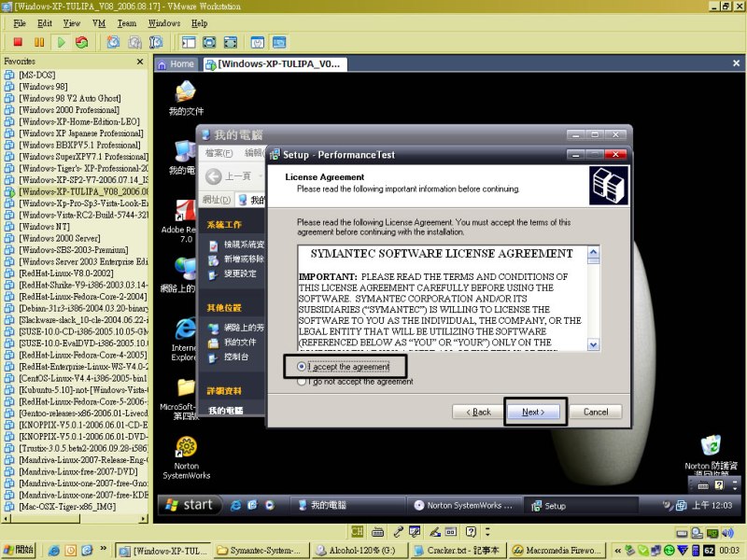Click the Back button in Setup
Screen dimensions: 747x560
click(x=478, y=412)
